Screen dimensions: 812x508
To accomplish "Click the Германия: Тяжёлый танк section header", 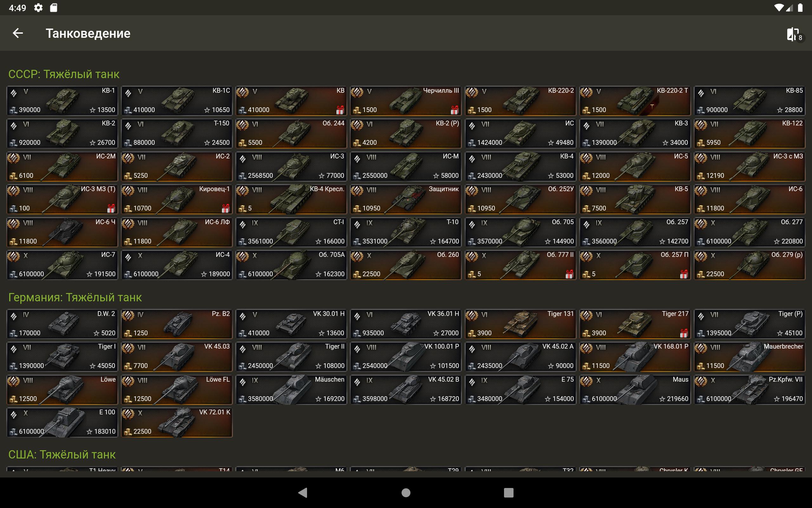I will pyautogui.click(x=75, y=297).
